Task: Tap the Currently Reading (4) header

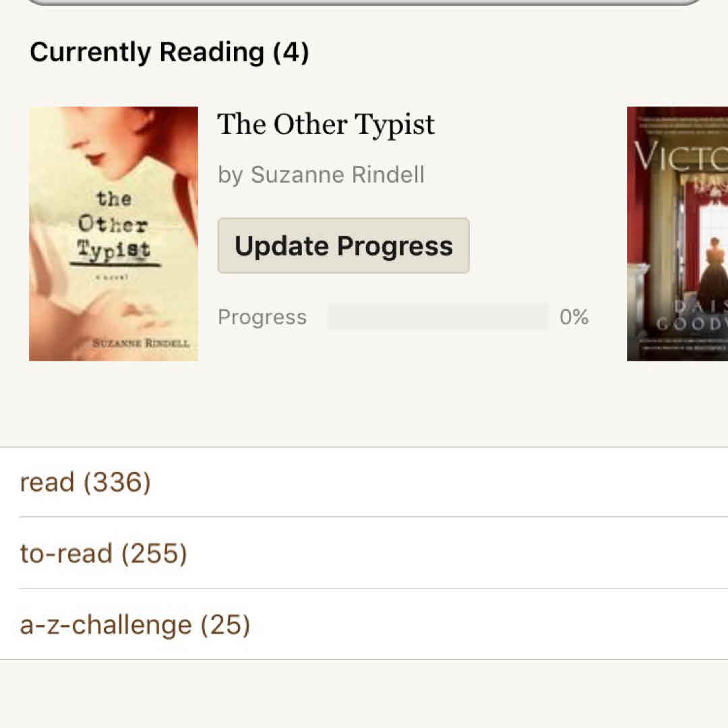Action: (x=169, y=53)
